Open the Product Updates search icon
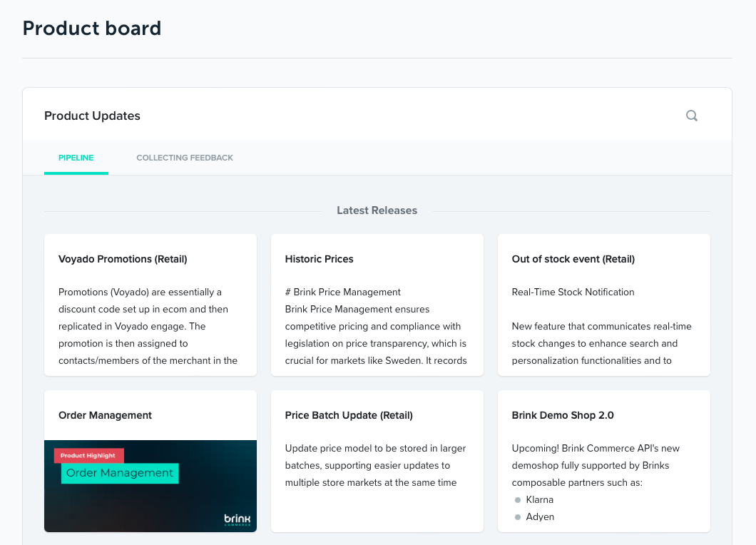 tap(691, 116)
